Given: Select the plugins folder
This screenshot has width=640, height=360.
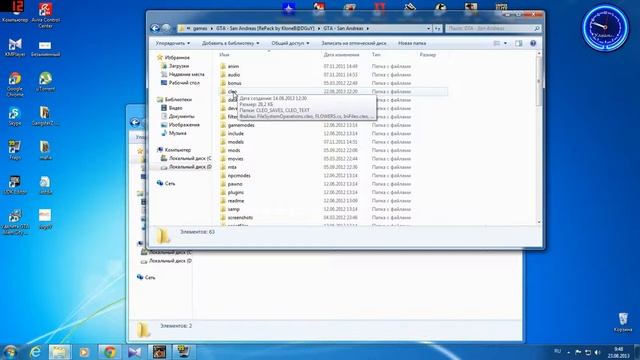Looking at the screenshot, I should 236,192.
